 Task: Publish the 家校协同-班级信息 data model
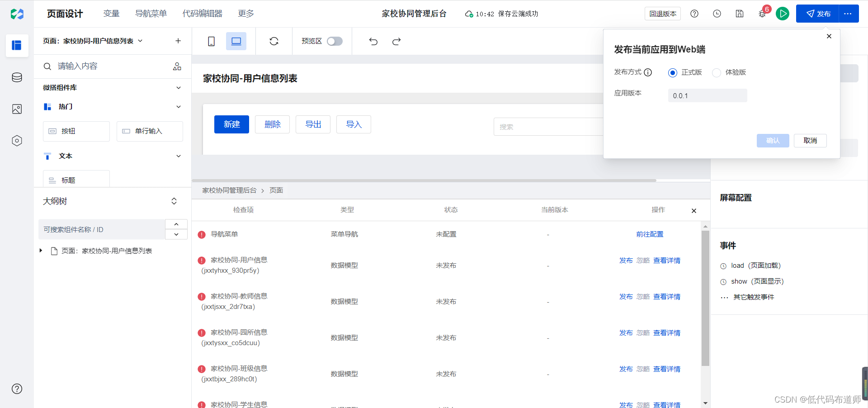click(626, 369)
